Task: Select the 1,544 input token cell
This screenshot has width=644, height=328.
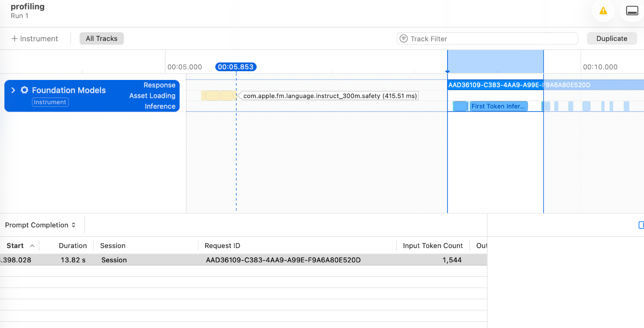Action: [x=452, y=260]
